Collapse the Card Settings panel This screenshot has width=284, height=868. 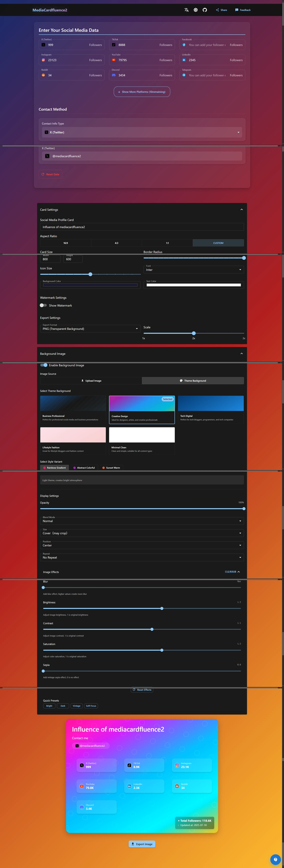(x=242, y=210)
